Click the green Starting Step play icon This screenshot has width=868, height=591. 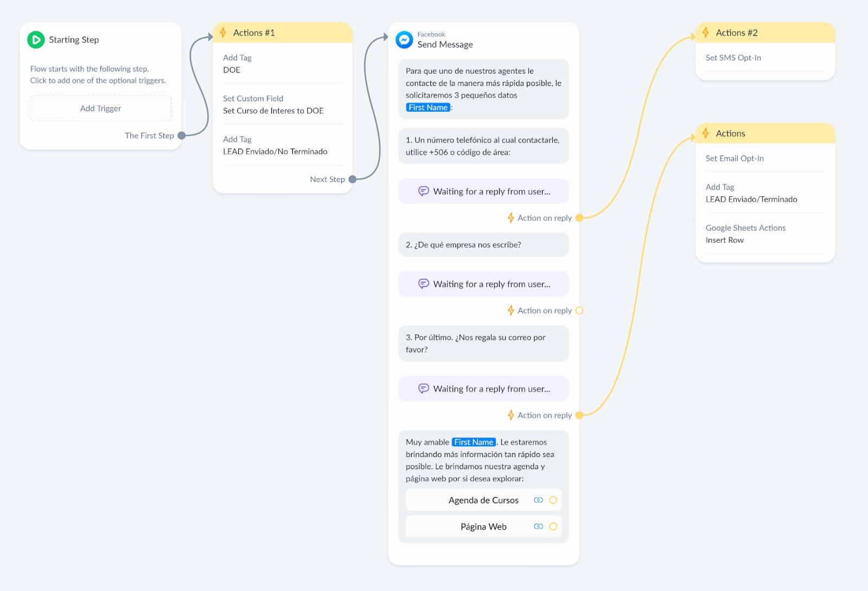(x=36, y=40)
